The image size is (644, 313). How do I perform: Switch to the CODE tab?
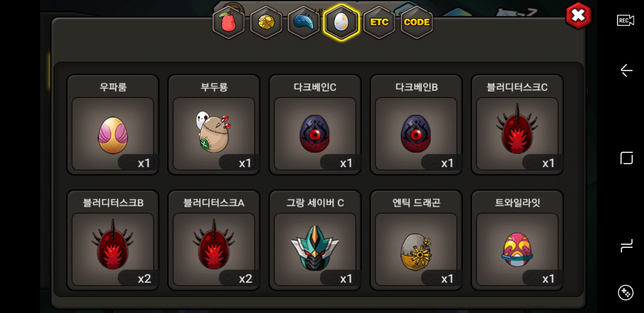417,22
